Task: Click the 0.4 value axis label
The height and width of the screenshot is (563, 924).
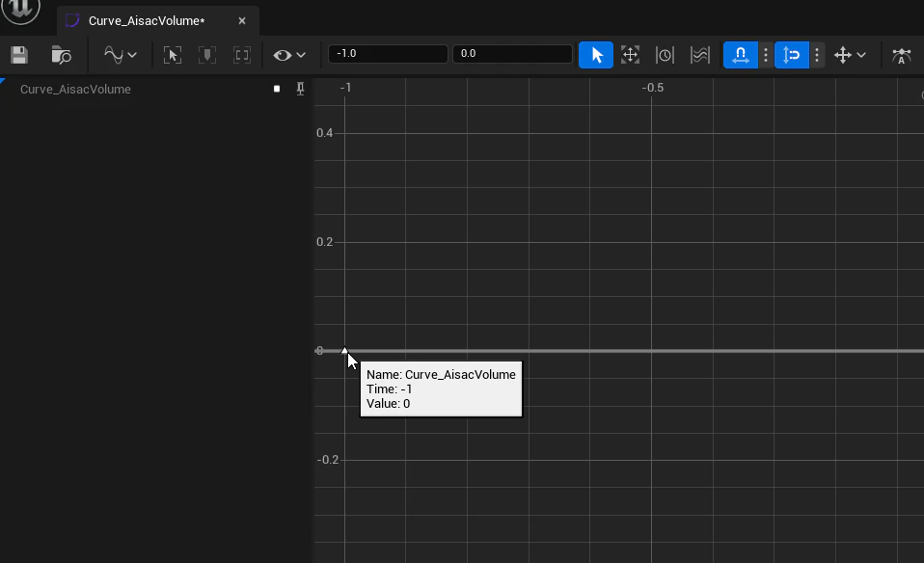Action: coord(325,133)
